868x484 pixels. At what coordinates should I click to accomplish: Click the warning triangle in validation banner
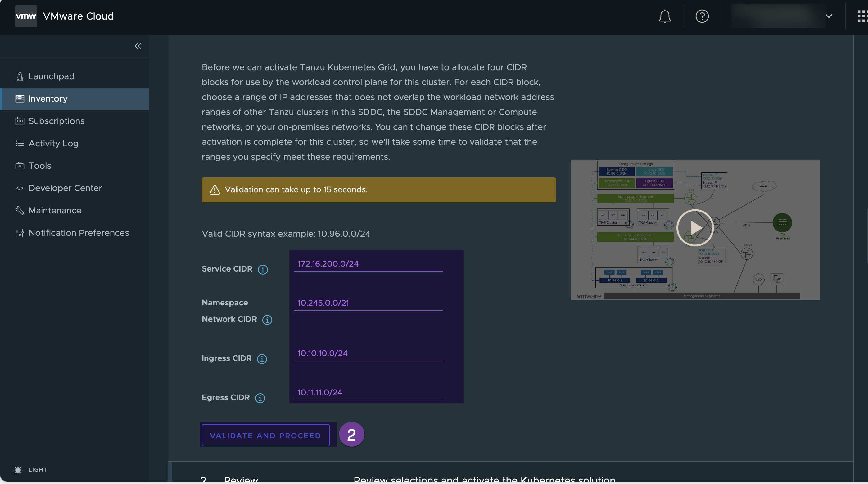215,189
